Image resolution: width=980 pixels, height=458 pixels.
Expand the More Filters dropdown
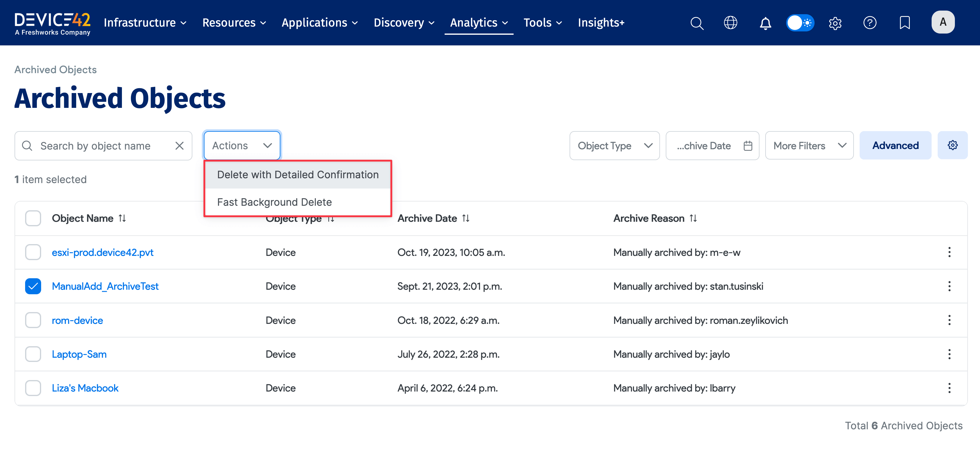(809, 146)
